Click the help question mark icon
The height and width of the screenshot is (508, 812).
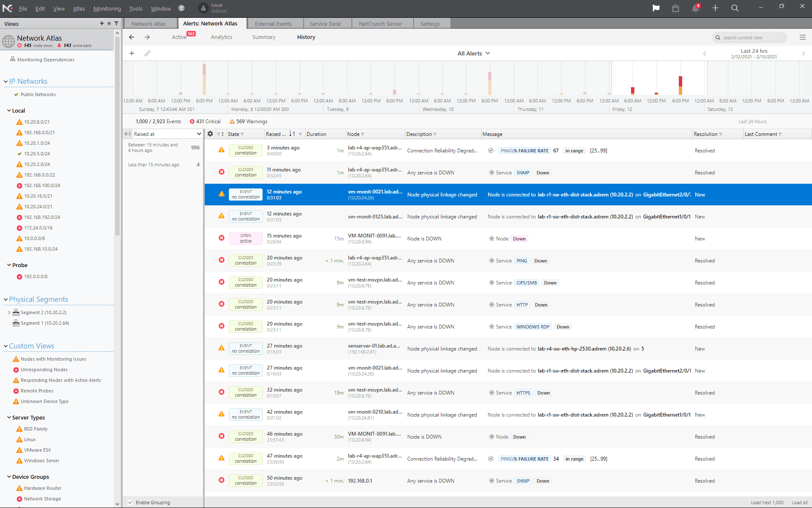pos(181,8)
